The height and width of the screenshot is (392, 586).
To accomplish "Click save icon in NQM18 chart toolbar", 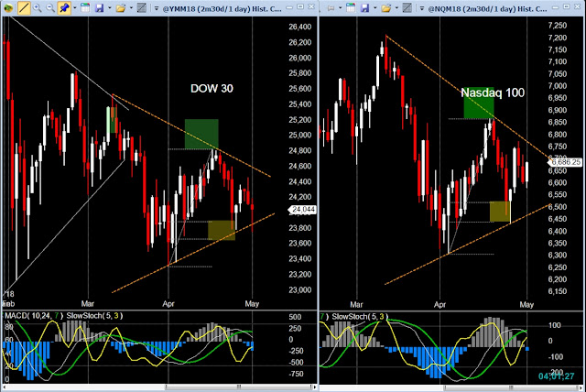I will [364, 8].
